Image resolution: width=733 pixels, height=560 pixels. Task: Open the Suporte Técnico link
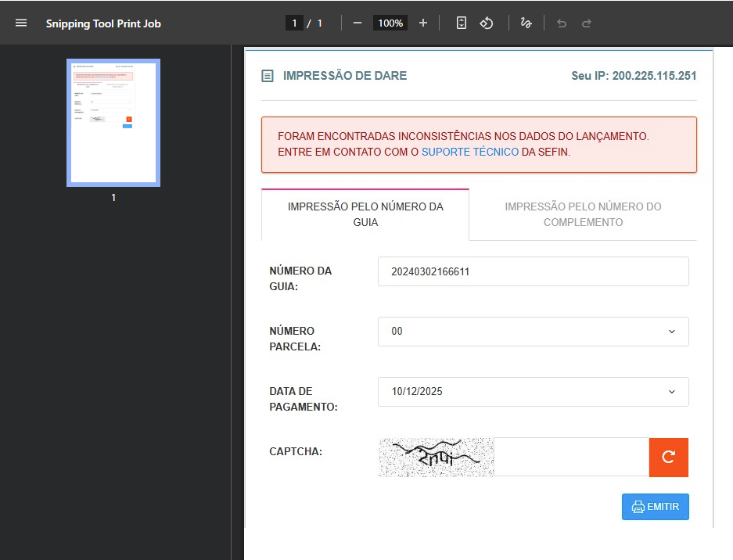point(469,152)
